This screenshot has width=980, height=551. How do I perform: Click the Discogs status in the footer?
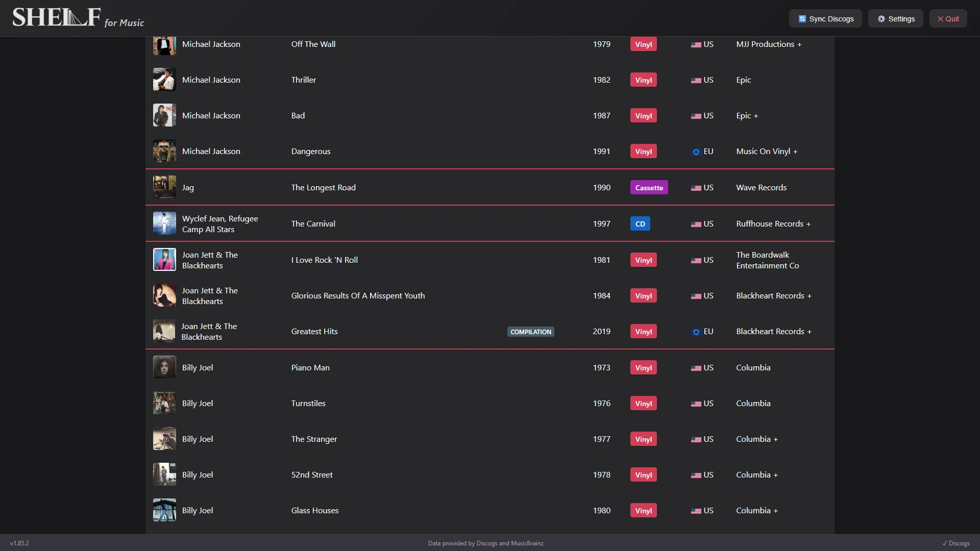coord(955,543)
